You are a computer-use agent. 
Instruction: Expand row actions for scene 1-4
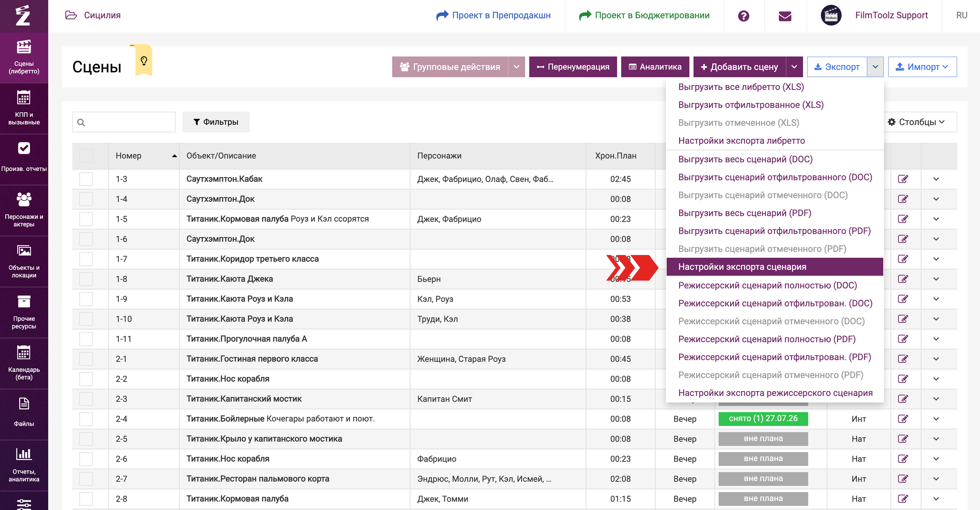coord(936,199)
